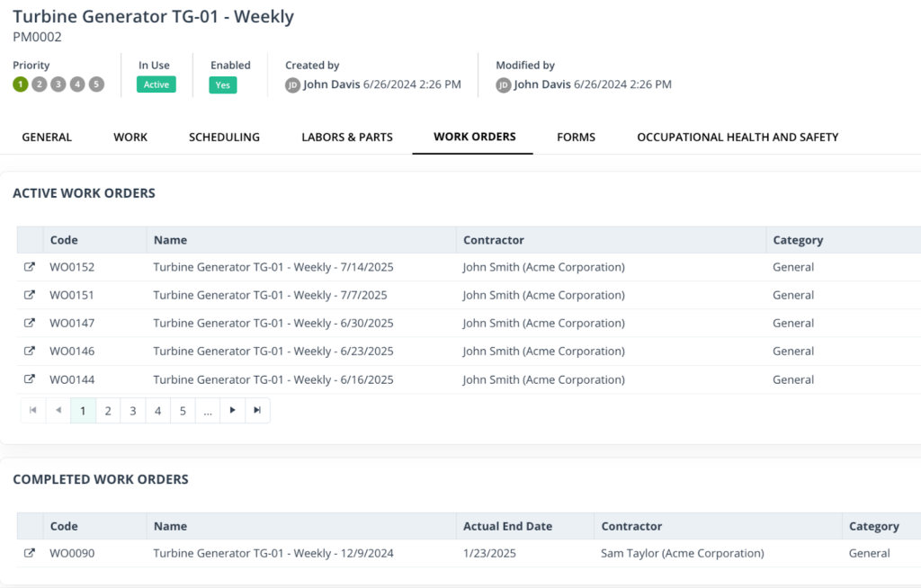Click the WO0146 code link
The image size is (921, 588).
point(70,351)
